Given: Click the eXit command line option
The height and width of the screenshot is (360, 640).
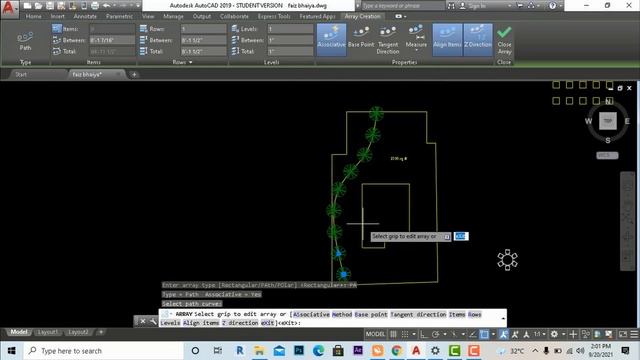Looking at the screenshot, I should pos(267,323).
